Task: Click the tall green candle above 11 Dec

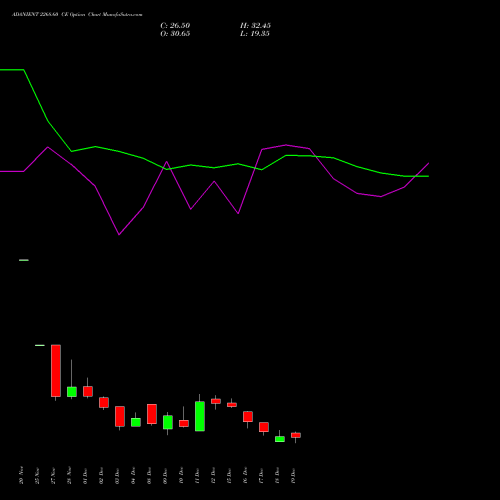Action: pos(200,416)
